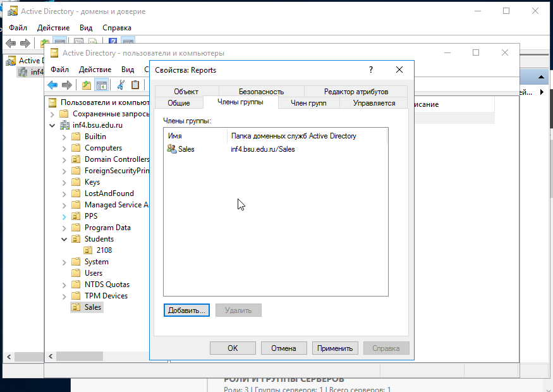Expand the Keys container

coord(64,183)
